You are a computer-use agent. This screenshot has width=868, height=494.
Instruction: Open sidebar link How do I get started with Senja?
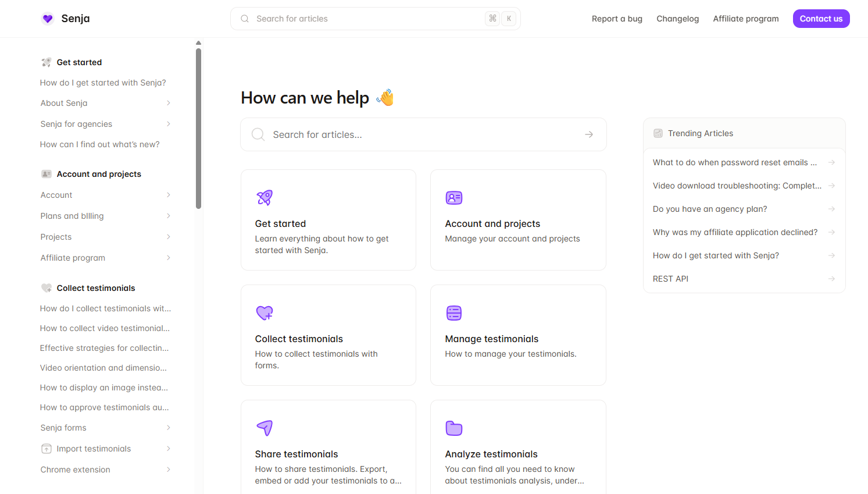tap(103, 83)
